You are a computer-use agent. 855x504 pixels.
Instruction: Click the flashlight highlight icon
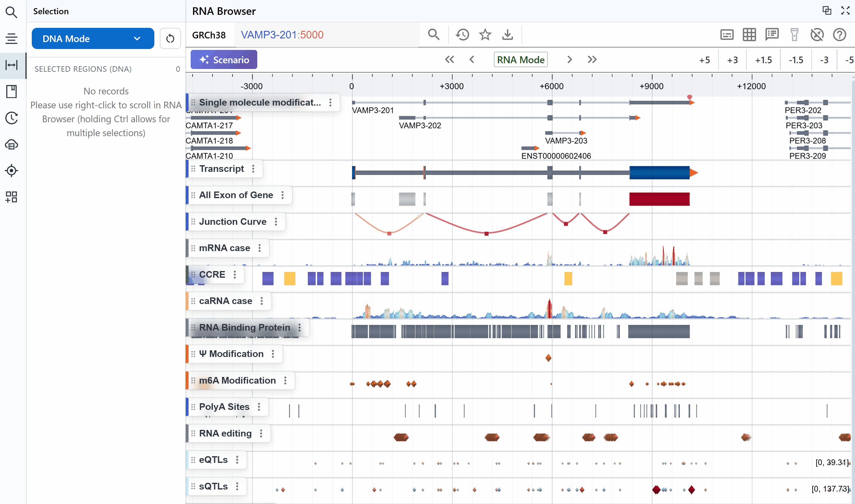click(794, 35)
